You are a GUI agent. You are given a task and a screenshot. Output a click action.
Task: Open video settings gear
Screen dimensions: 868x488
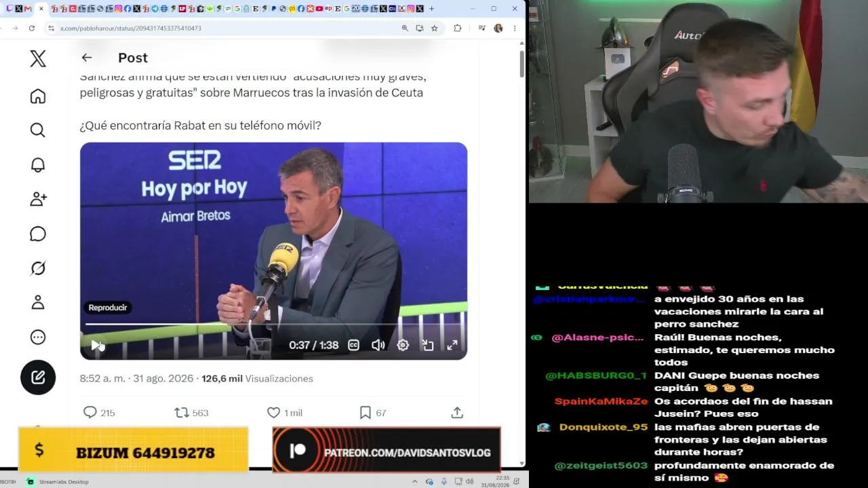click(x=403, y=345)
